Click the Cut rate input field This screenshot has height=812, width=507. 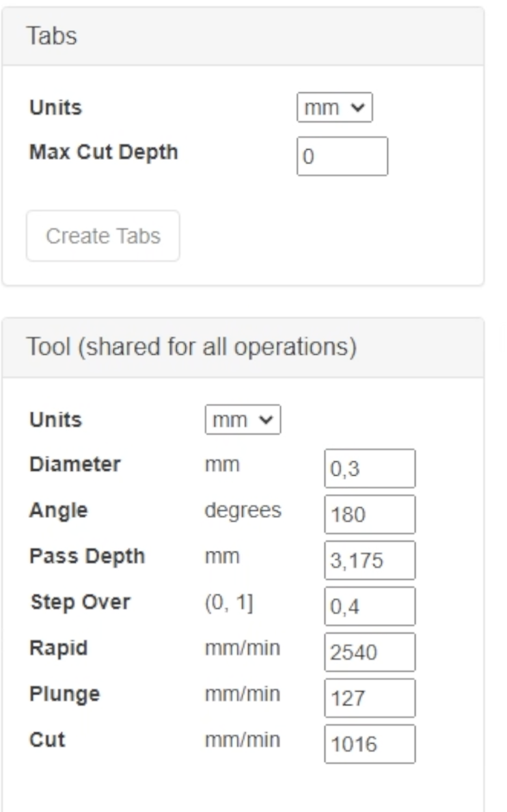pos(370,744)
